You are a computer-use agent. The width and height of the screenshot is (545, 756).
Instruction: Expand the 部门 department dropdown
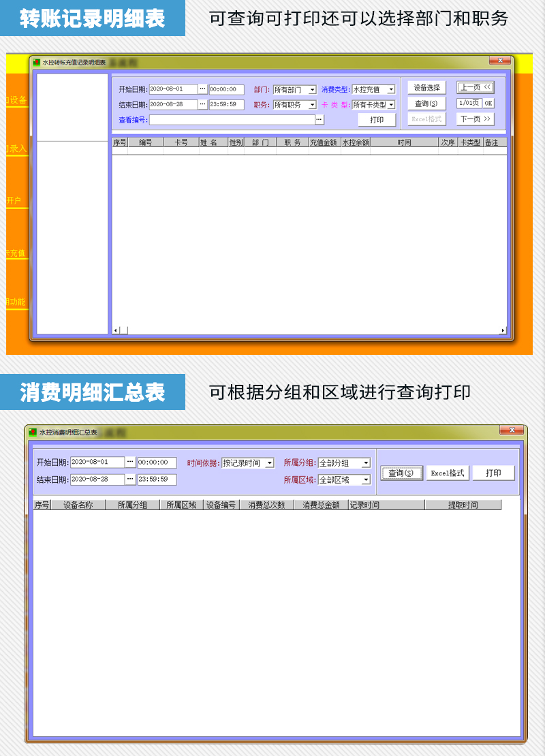313,90
